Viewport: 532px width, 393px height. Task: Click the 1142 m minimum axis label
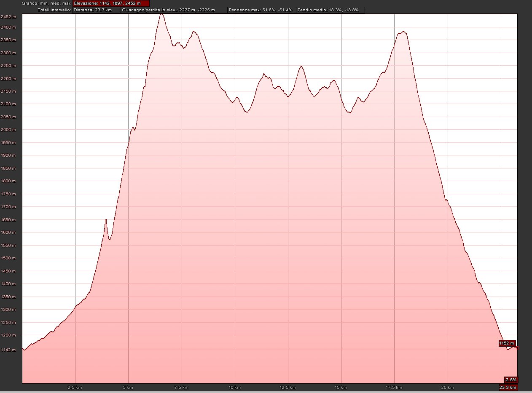click(8, 350)
